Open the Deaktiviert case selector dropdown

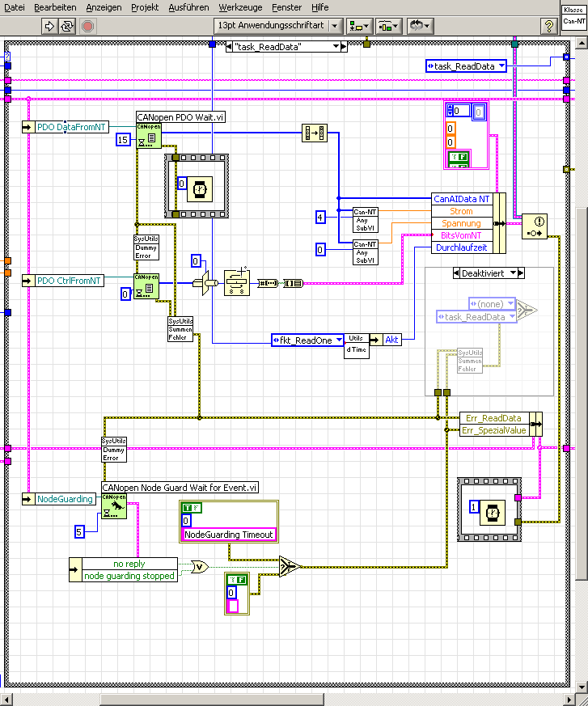pos(513,273)
